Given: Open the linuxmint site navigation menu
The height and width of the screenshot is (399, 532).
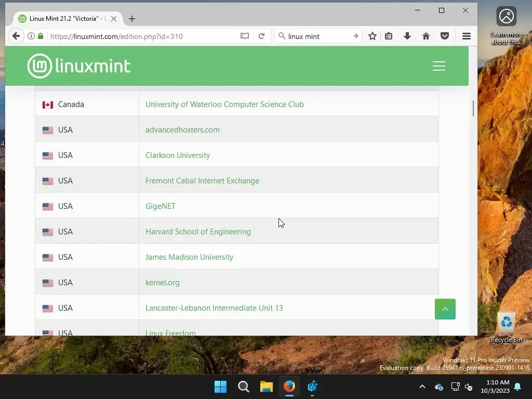Looking at the screenshot, I should [x=438, y=66].
